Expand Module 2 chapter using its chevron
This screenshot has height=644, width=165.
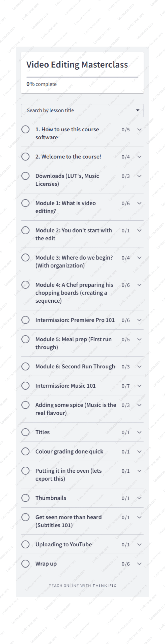pos(139,230)
